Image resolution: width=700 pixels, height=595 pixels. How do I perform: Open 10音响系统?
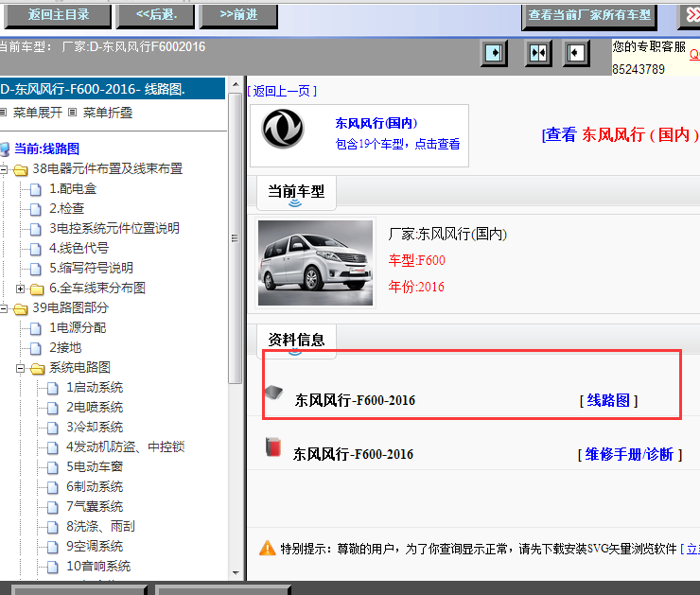pyautogui.click(x=98, y=566)
